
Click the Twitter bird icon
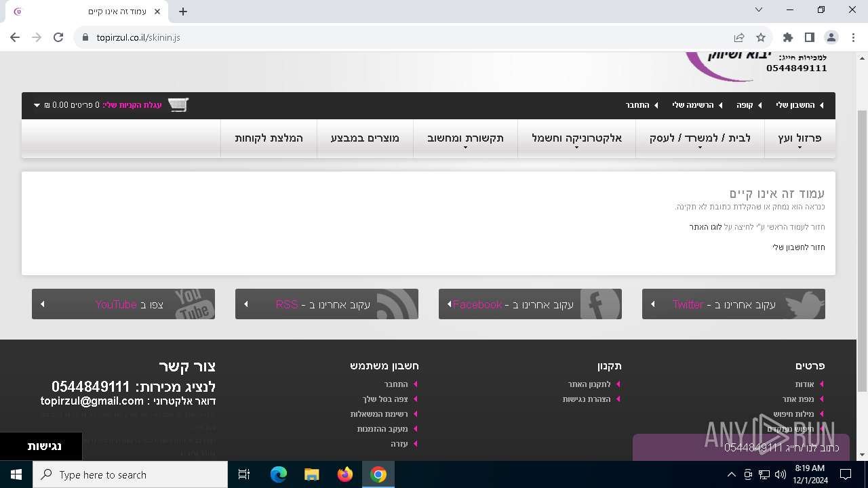pos(804,304)
